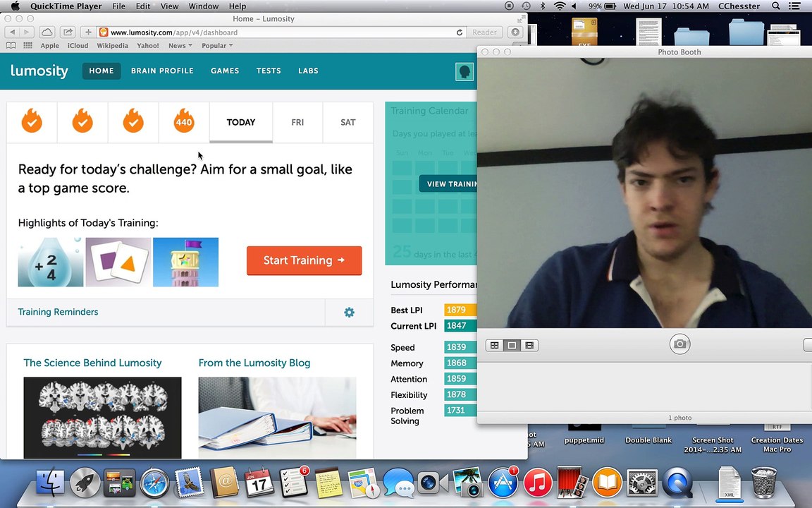Screen dimensions: 812x508
Task: Stop the screen recording from menu bar
Action: pyautogui.click(x=509, y=6)
